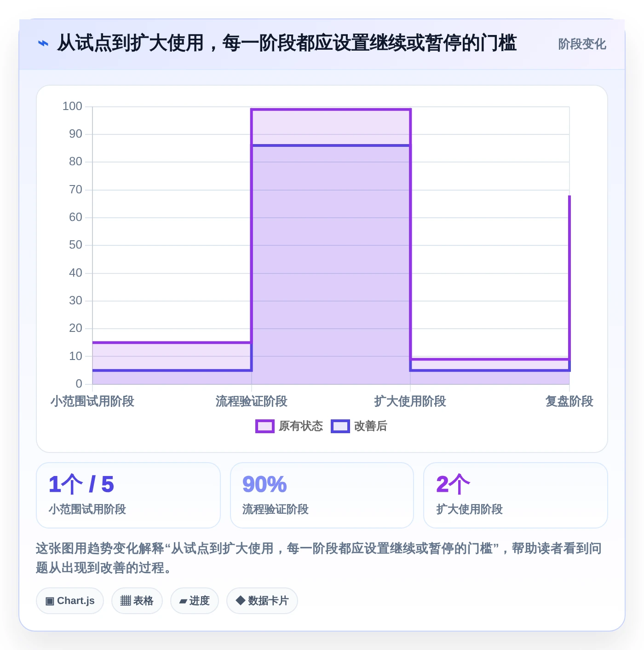Click the 流程验证阶段 x-axis label

click(x=252, y=401)
